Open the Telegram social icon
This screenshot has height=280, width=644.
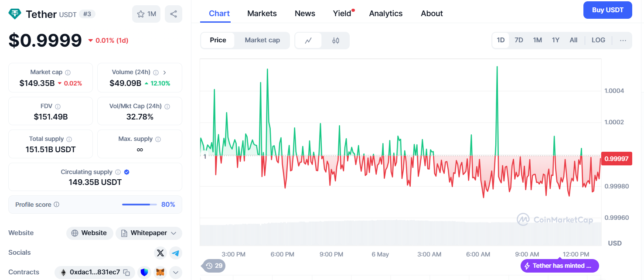176,253
